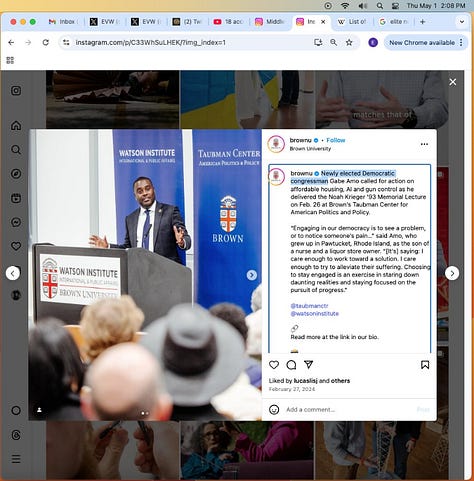Open the More hamburger menu
Screen dimensions: 474x481
click(x=16, y=459)
